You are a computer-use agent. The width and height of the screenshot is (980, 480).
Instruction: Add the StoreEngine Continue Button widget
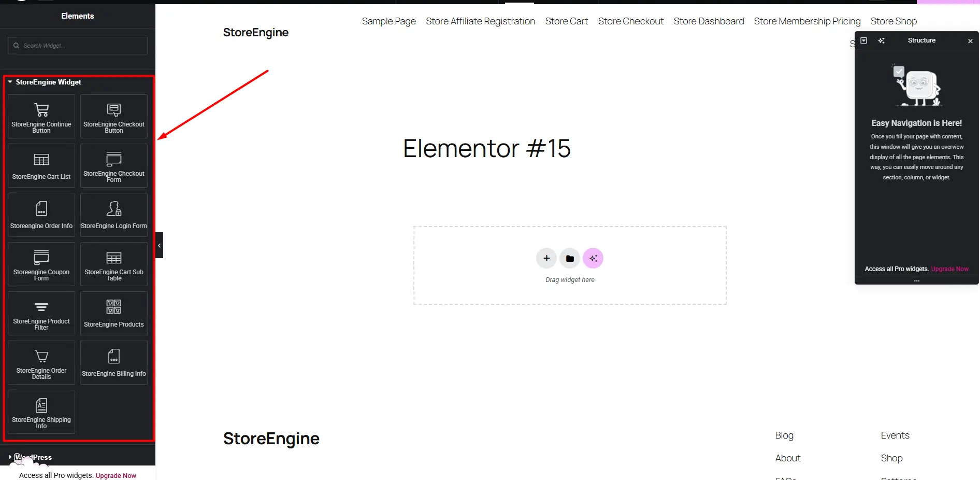[x=41, y=116]
